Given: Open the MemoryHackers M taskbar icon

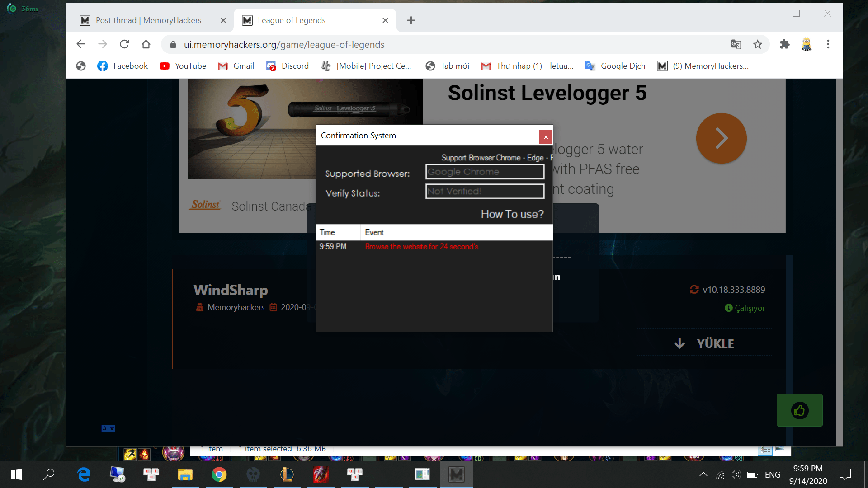Looking at the screenshot, I should pos(456,474).
